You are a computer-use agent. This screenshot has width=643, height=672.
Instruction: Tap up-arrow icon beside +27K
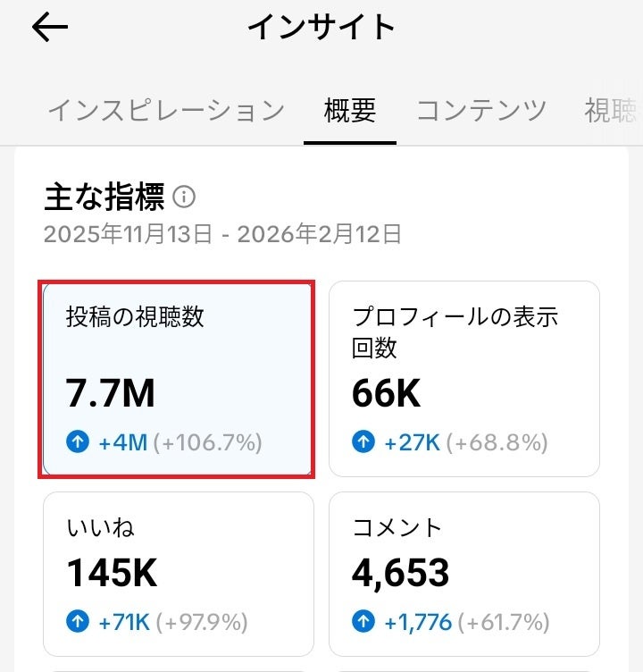click(x=363, y=442)
